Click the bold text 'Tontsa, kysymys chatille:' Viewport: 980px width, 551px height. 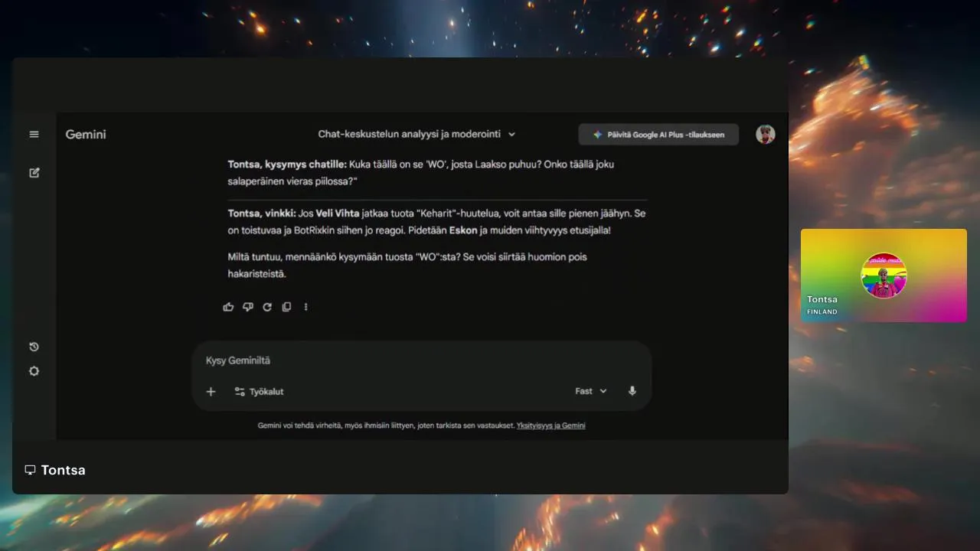click(287, 164)
